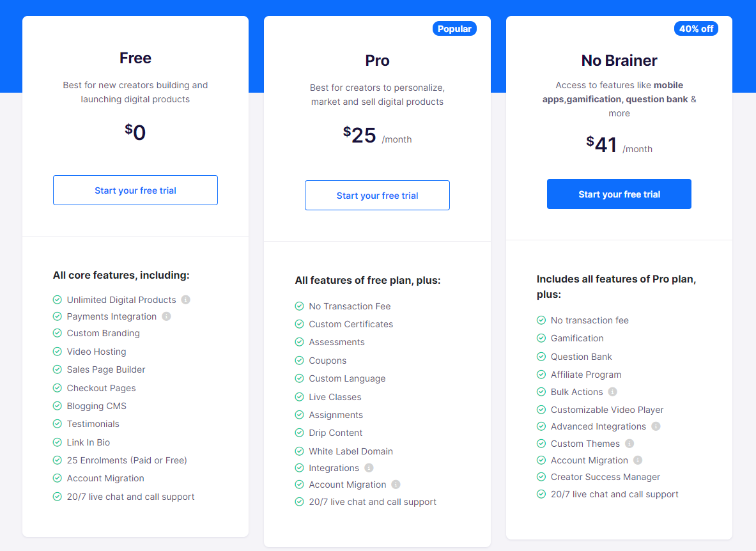Click the Creator Success Manager feature
Image resolution: width=756 pixels, height=551 pixels.
606,477
